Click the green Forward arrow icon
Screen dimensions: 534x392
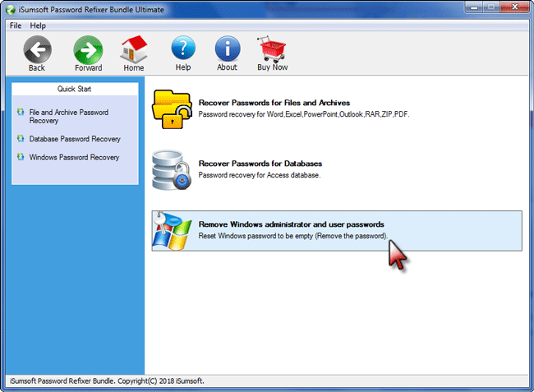point(88,50)
